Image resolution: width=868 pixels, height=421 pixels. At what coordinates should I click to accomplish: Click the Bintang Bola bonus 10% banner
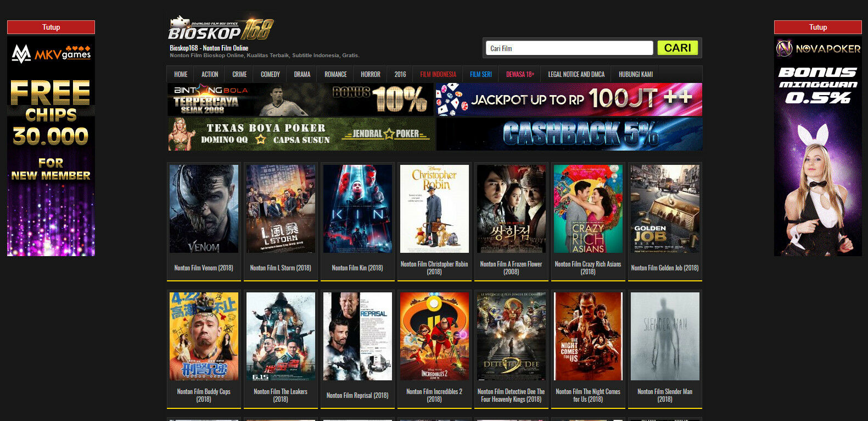(x=301, y=99)
